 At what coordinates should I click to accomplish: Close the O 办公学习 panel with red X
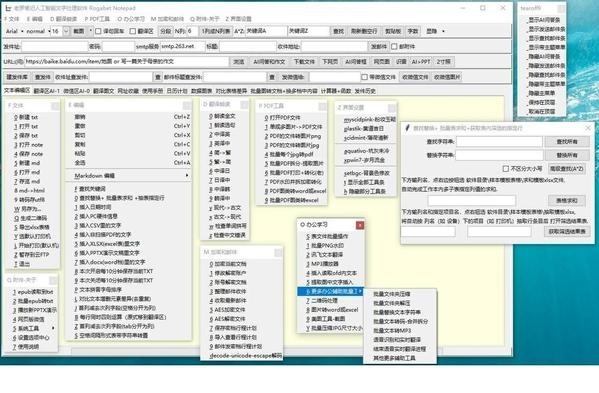(x=360, y=225)
